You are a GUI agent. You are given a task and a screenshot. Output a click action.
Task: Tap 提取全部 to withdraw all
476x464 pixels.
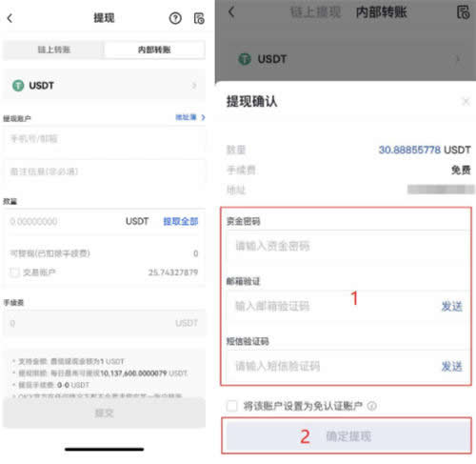181,221
